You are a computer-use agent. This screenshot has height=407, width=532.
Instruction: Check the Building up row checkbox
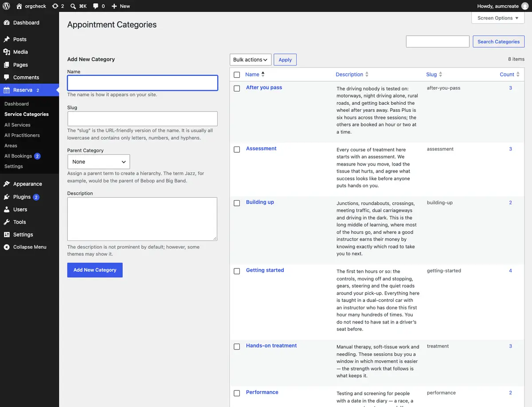click(x=237, y=203)
